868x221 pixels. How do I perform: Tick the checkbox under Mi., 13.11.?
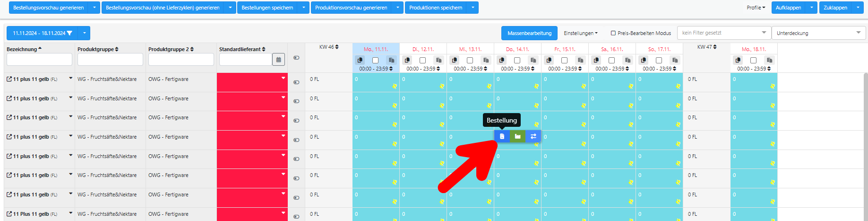[470, 60]
